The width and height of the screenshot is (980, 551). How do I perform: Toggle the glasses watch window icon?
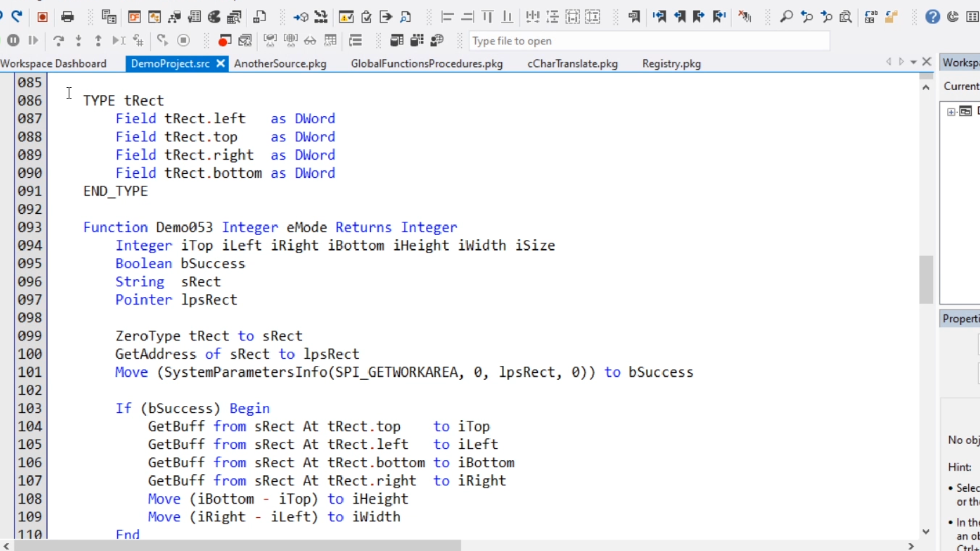[310, 40]
